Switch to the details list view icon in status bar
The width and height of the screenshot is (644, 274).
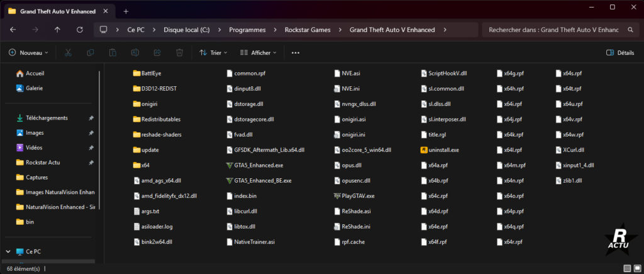point(627,269)
